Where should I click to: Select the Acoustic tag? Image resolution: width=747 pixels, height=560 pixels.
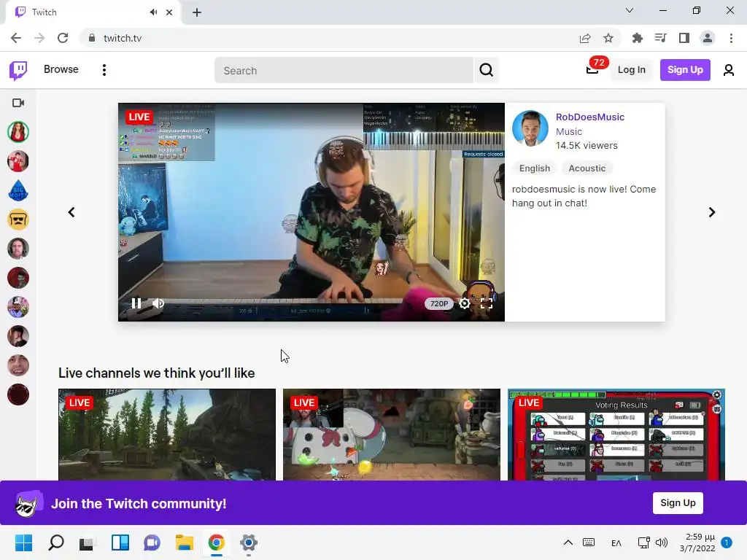pos(587,168)
